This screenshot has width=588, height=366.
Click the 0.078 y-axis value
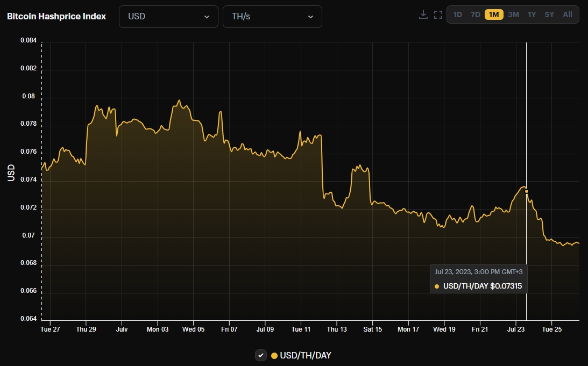pos(29,124)
